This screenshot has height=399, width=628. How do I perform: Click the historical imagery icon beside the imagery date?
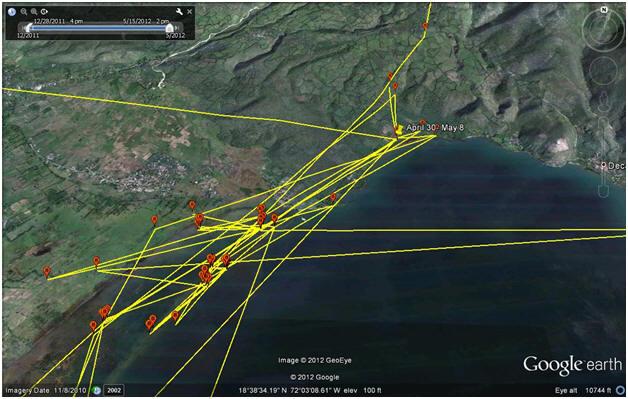tap(96, 390)
